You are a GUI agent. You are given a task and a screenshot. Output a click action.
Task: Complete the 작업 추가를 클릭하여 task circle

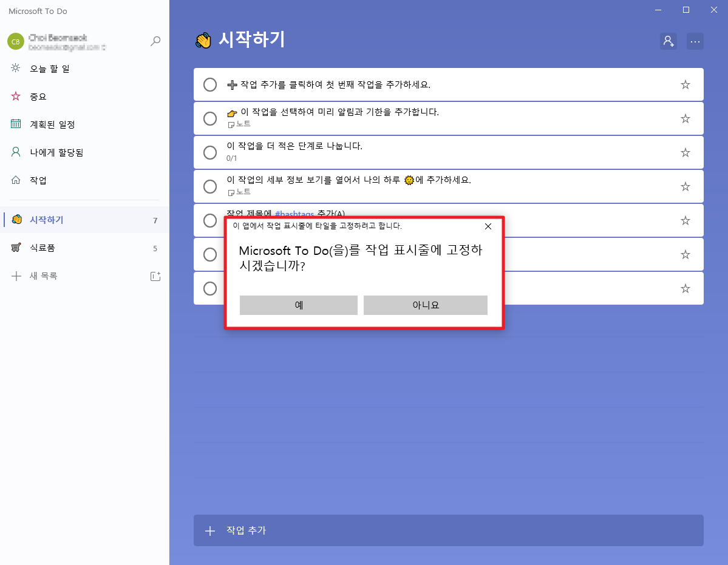[x=210, y=84]
